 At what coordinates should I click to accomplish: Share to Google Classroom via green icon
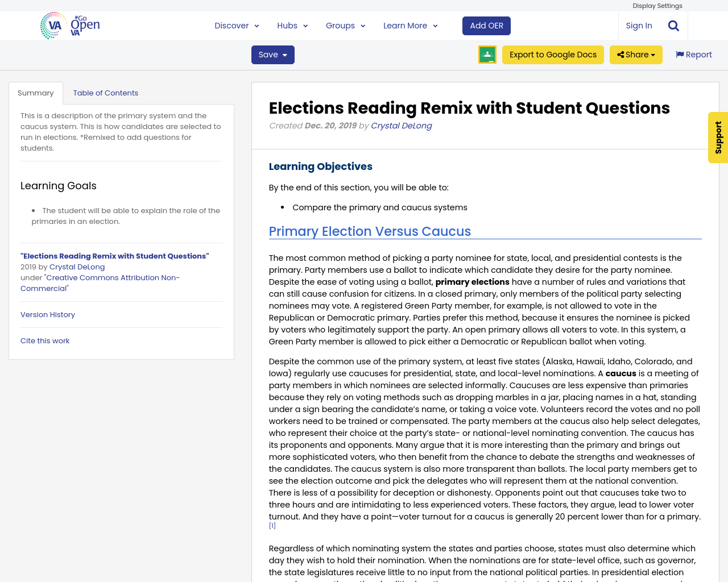click(x=487, y=53)
